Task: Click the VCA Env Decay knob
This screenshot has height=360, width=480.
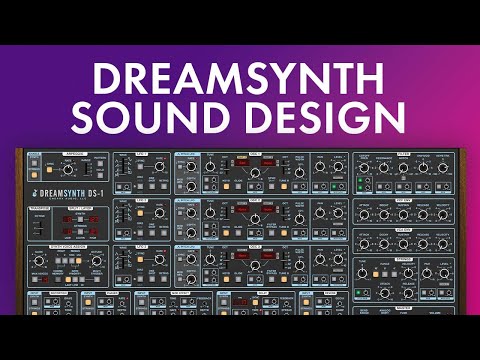Action: (x=384, y=244)
